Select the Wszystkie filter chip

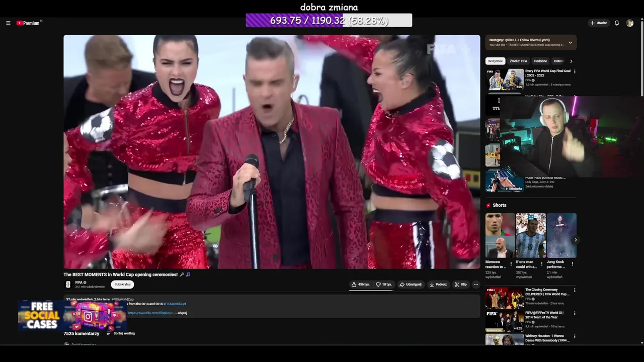(x=495, y=61)
